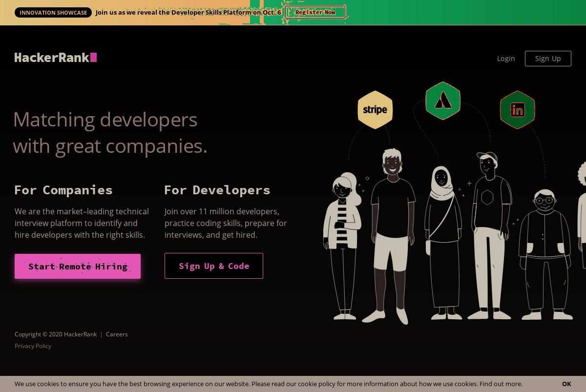Click the man with cap illustration
The height and width of the screenshot is (392, 586).
[491, 235]
